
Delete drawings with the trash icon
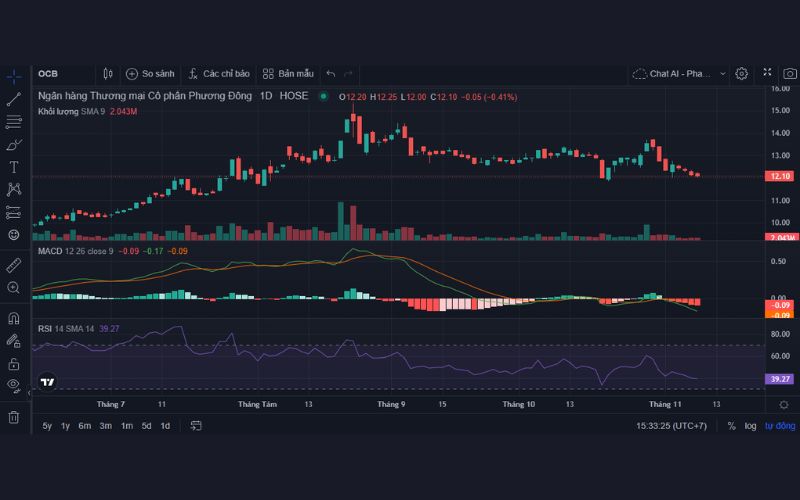coord(14,416)
